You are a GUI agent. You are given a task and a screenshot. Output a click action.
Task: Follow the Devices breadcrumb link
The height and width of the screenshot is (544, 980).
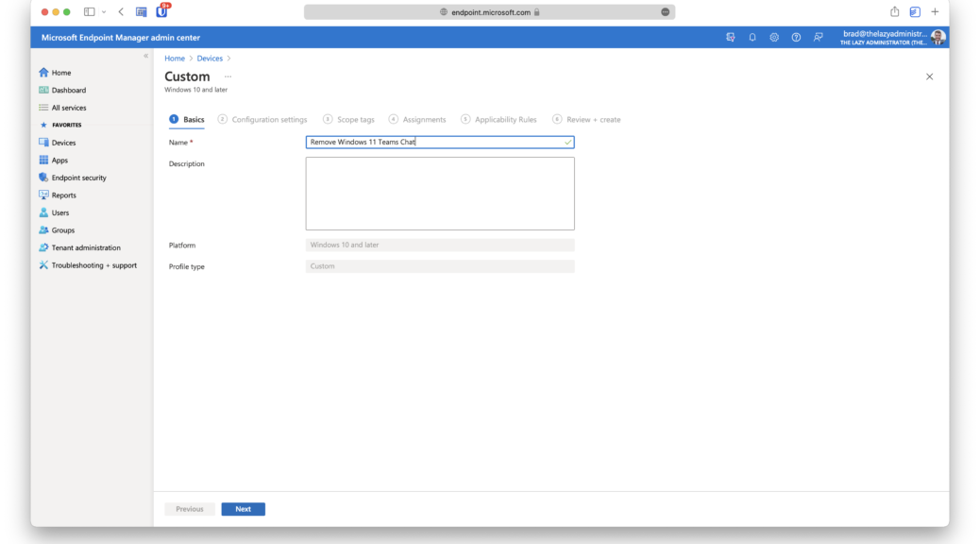pos(210,59)
